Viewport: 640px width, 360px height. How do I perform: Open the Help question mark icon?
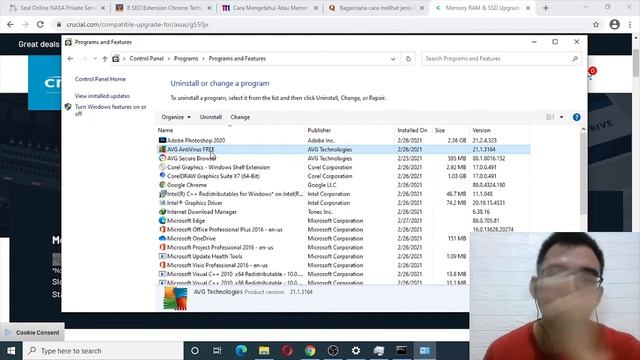[x=576, y=117]
